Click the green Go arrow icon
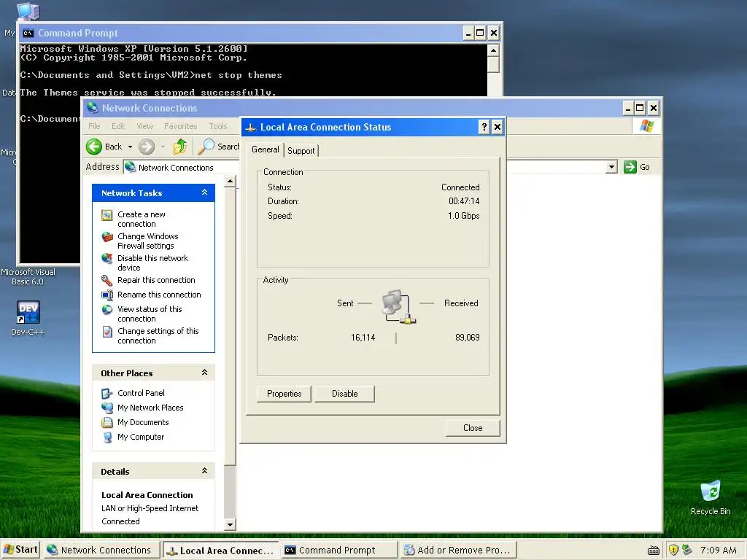The width and height of the screenshot is (747, 560). click(630, 167)
